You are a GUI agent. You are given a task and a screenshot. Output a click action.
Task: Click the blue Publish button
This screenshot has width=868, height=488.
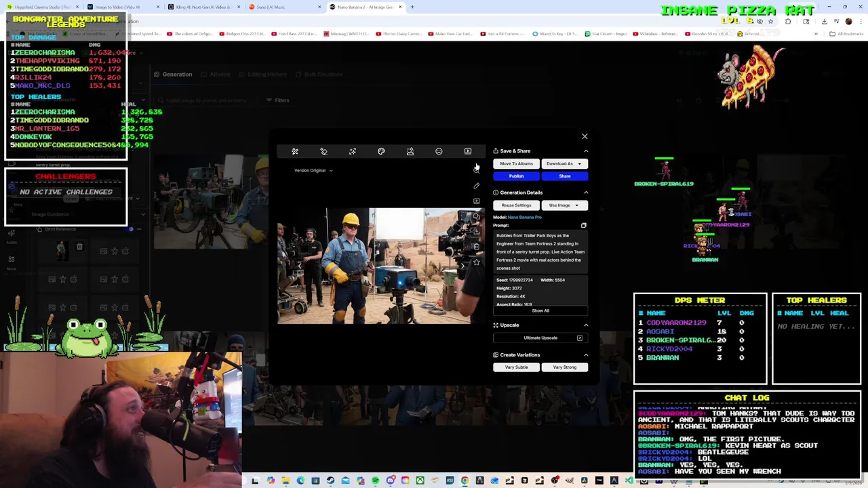click(x=517, y=176)
